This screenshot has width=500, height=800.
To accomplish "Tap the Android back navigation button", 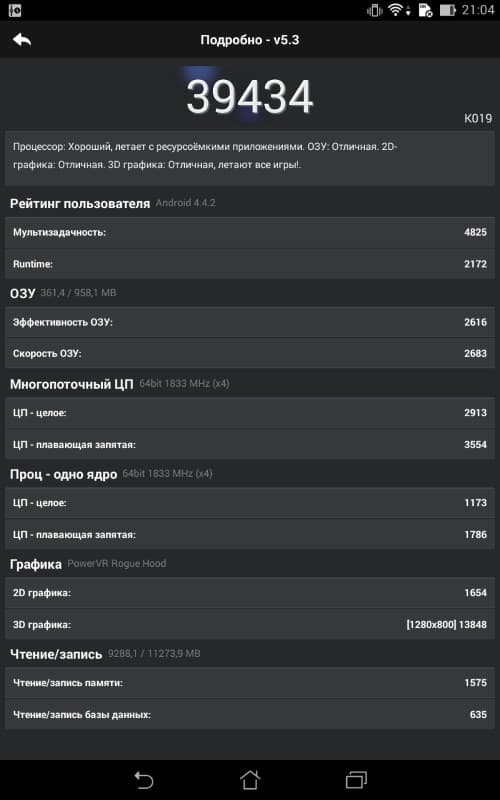I will pos(144,780).
